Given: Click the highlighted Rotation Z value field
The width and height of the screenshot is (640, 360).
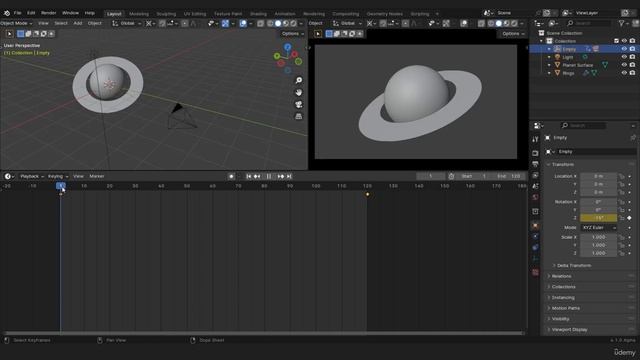Looking at the screenshot, I should pyautogui.click(x=598, y=218).
